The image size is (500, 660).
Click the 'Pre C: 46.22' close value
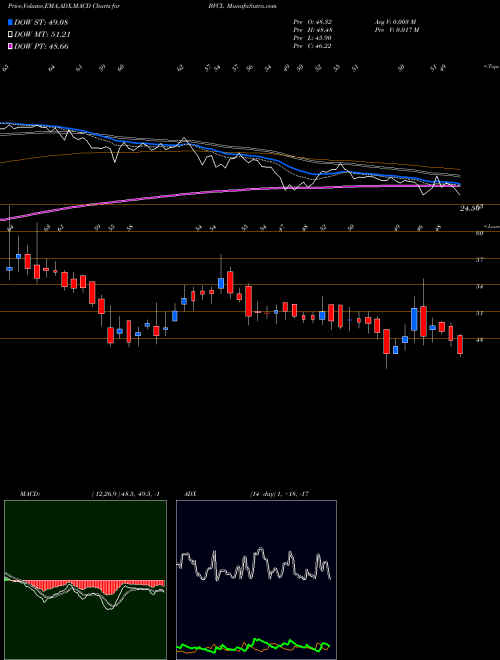coord(313,46)
